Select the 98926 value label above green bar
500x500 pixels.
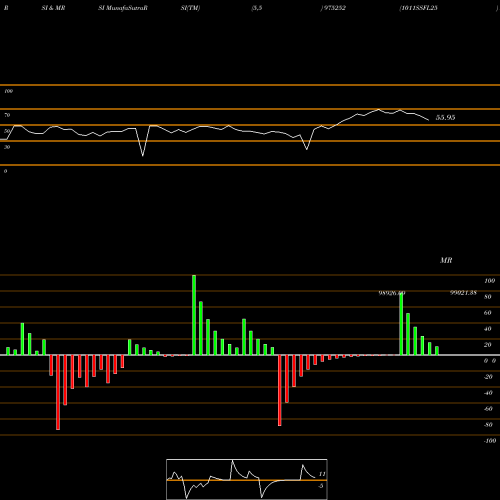392,293
